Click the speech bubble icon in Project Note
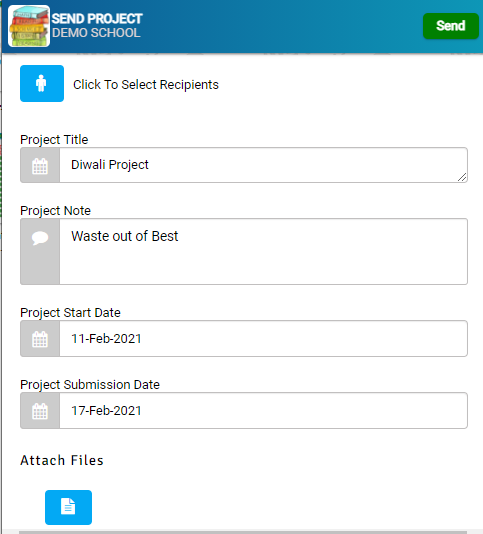The image size is (483, 534). click(40, 238)
